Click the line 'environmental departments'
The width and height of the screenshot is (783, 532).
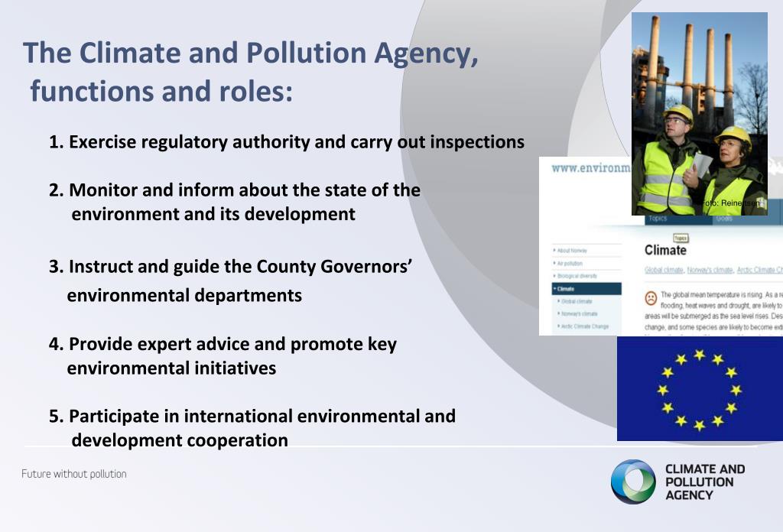coord(184,296)
